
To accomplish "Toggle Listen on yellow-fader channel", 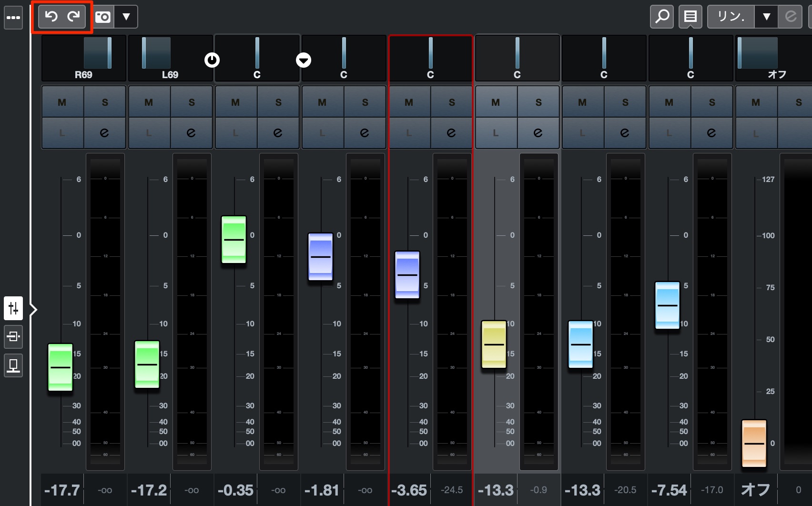I will point(496,133).
